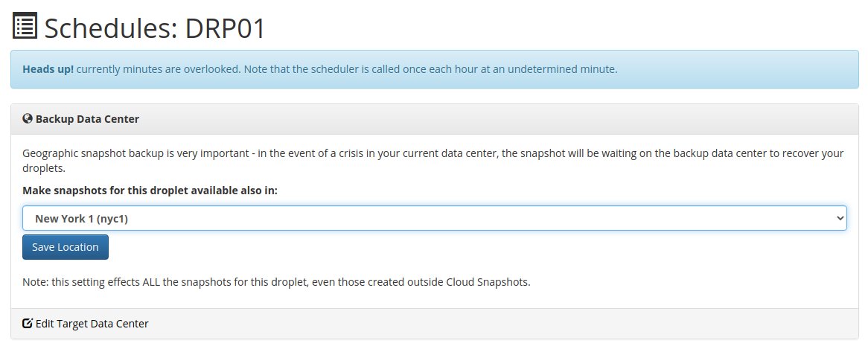Click the Heads up! alert banner
This screenshot has height=352, width=868.
click(435, 69)
